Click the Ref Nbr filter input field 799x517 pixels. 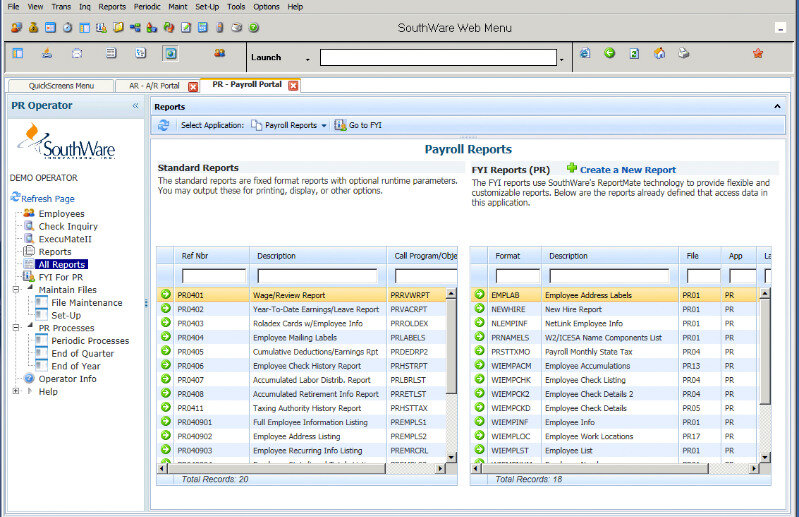(213, 275)
